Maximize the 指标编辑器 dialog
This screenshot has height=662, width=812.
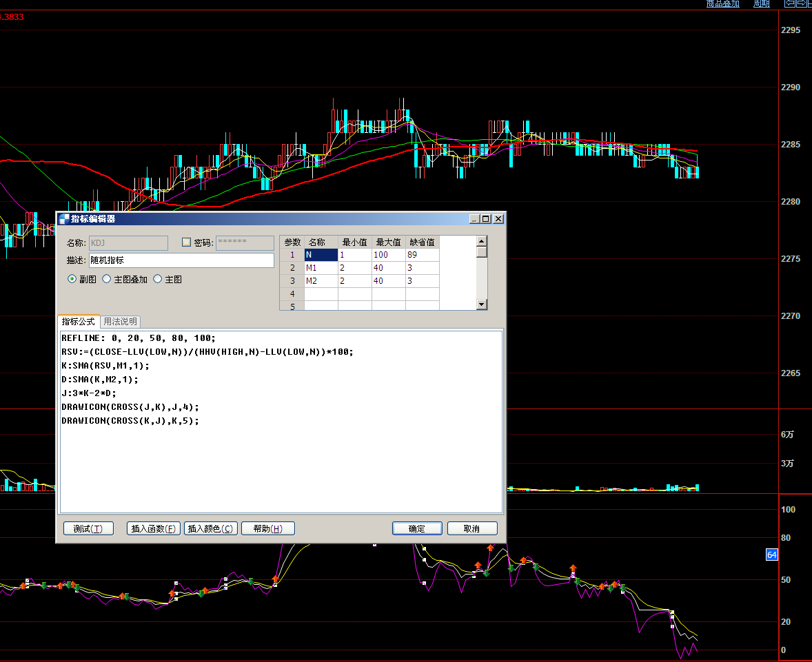[486, 219]
